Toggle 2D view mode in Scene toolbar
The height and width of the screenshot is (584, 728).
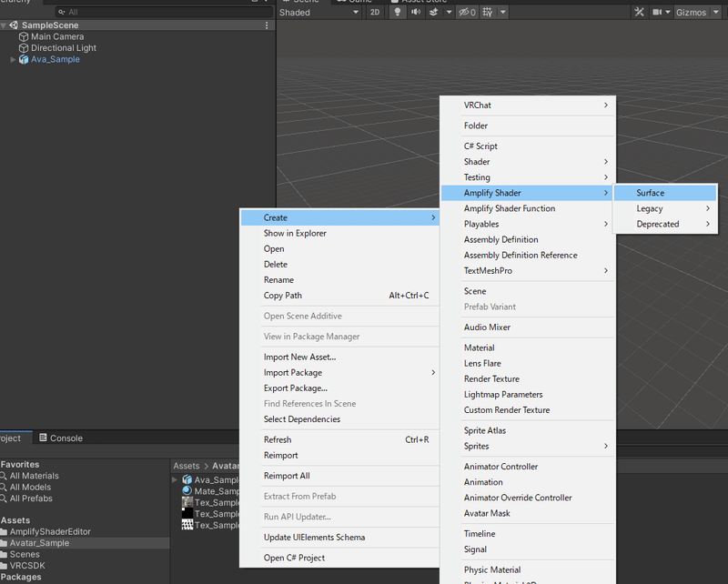tap(376, 12)
